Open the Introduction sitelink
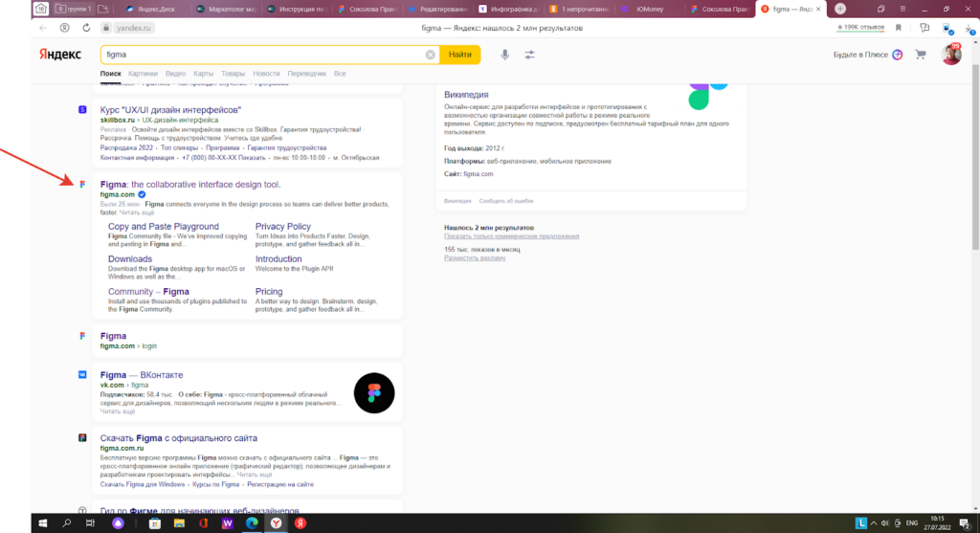Viewport: 980px width, 533px height. click(x=278, y=258)
